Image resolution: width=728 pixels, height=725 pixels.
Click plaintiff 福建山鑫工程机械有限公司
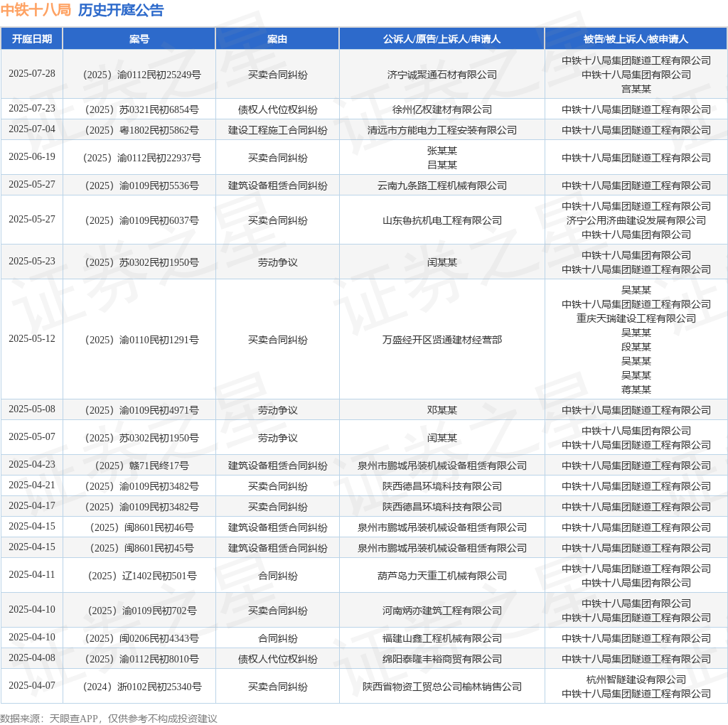point(441,638)
